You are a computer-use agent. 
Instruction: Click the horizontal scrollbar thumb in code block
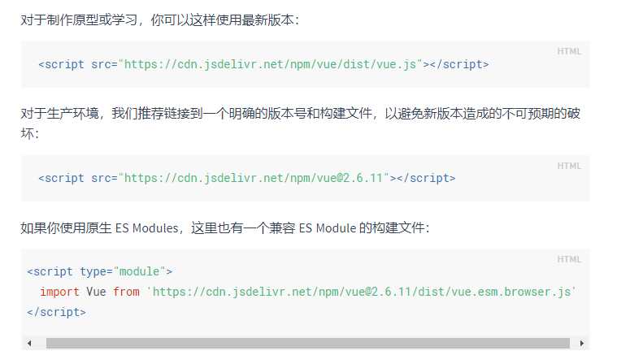308,343
